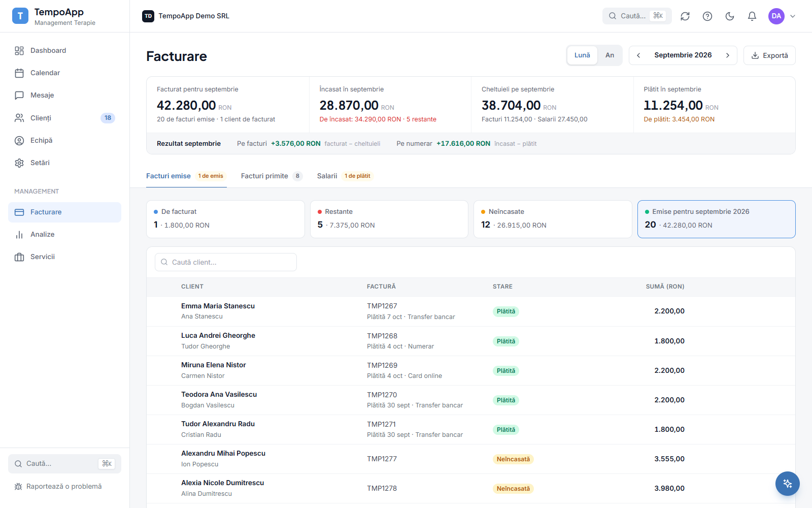Open the notifications bell
The width and height of the screenshot is (812, 508).
click(752, 16)
